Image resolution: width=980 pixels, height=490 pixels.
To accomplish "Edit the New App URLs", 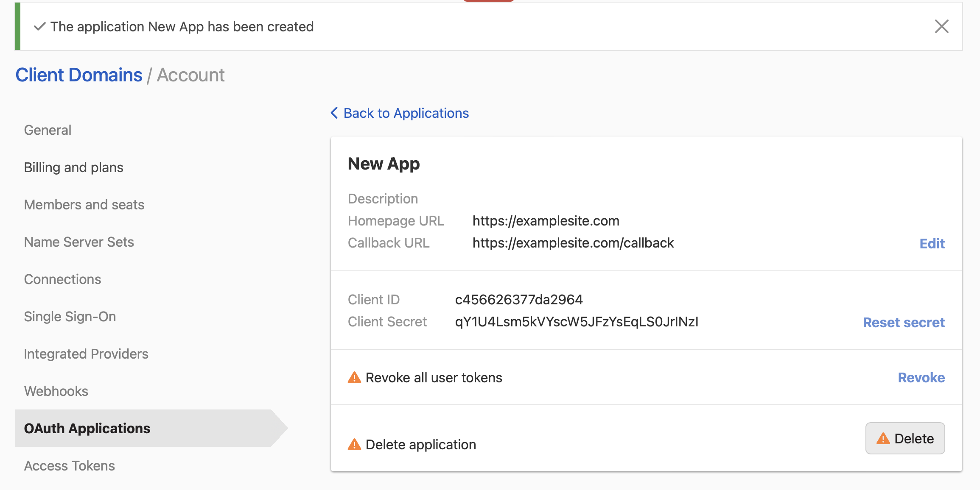I will click(932, 243).
